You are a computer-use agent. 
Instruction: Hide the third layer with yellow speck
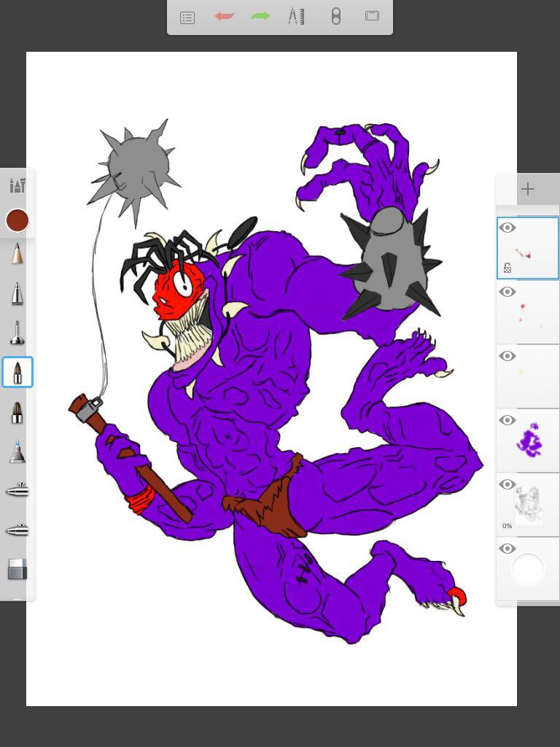click(x=507, y=356)
